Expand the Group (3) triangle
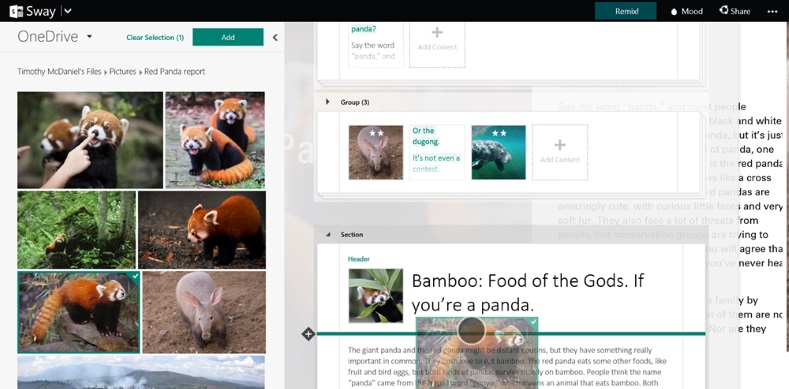 (328, 102)
